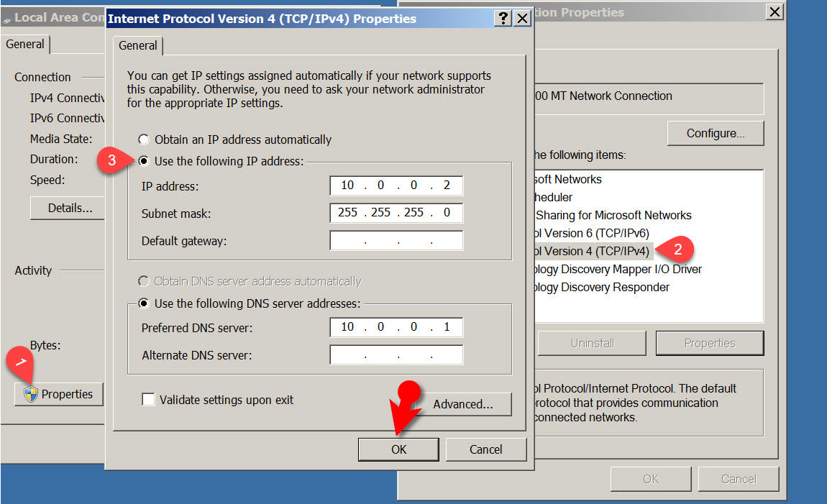Click the MT Network Connection adapter field
The width and height of the screenshot is (827, 504).
click(x=649, y=98)
